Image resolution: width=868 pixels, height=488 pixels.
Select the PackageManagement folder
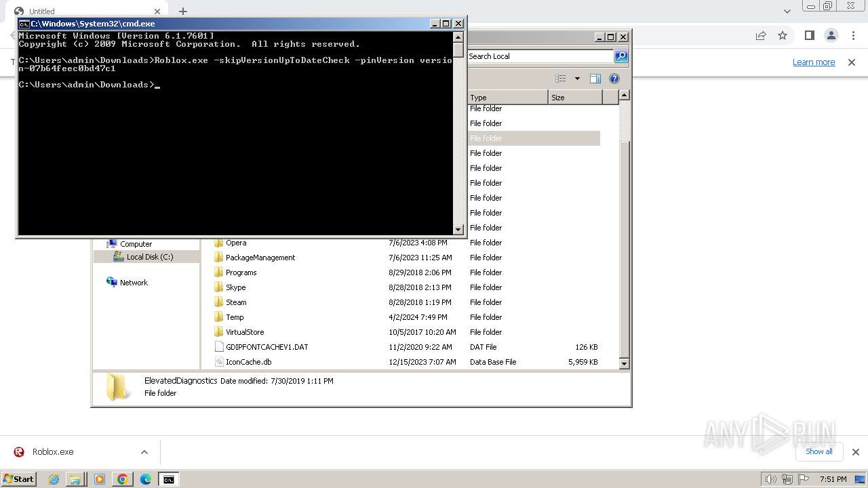click(x=260, y=258)
